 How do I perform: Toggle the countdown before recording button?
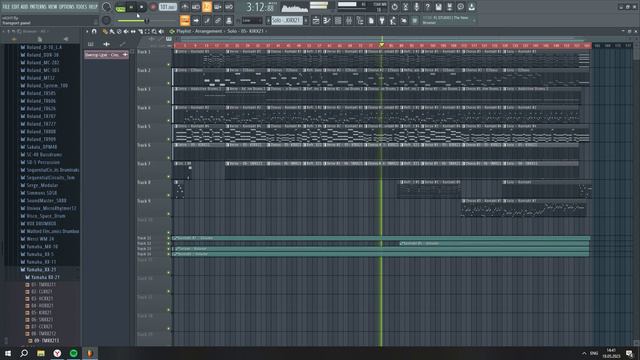[207, 7]
